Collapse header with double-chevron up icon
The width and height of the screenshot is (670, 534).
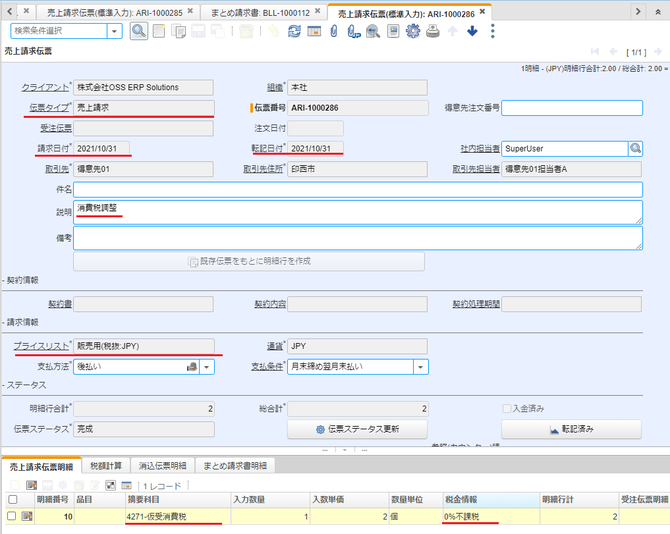(658, 12)
